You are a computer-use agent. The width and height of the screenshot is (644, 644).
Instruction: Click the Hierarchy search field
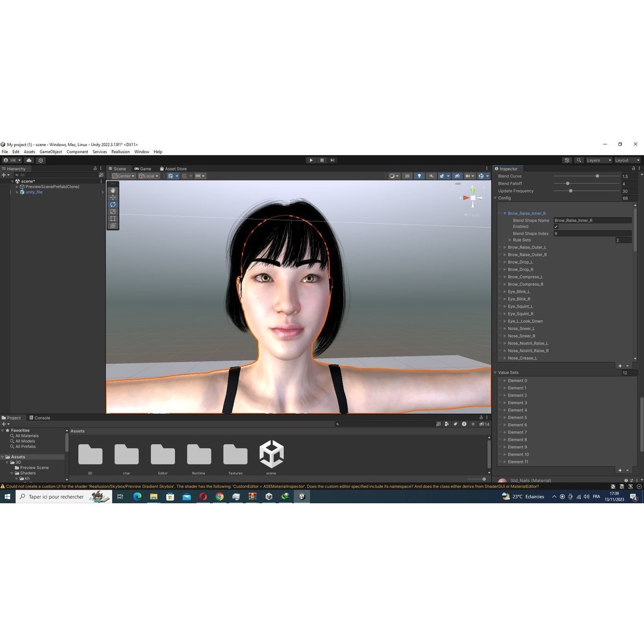pyautogui.click(x=55, y=175)
